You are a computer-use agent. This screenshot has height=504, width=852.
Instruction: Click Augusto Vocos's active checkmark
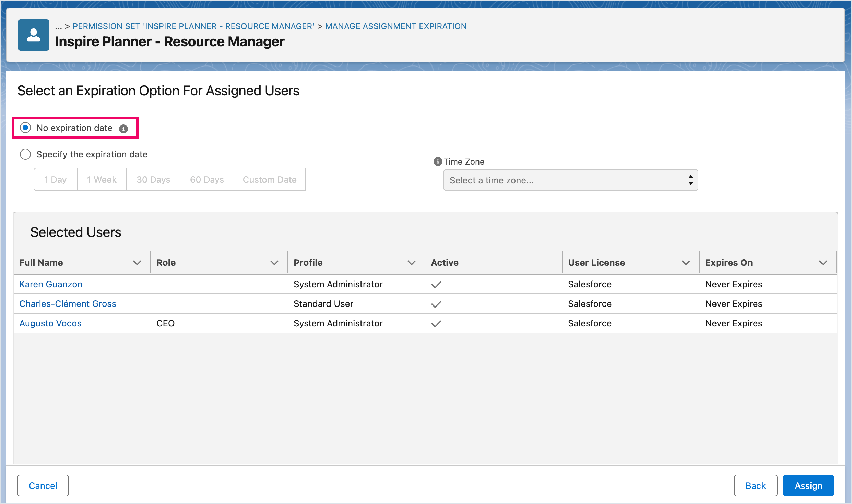pyautogui.click(x=436, y=324)
